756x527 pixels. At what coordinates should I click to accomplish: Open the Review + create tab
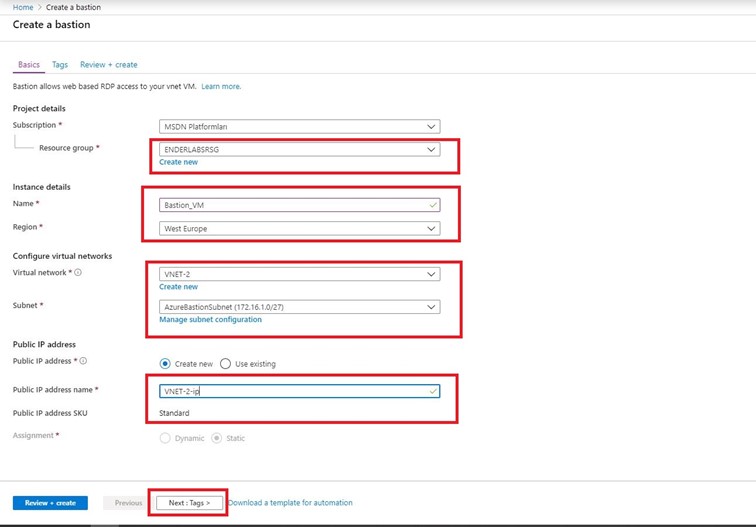(x=108, y=65)
